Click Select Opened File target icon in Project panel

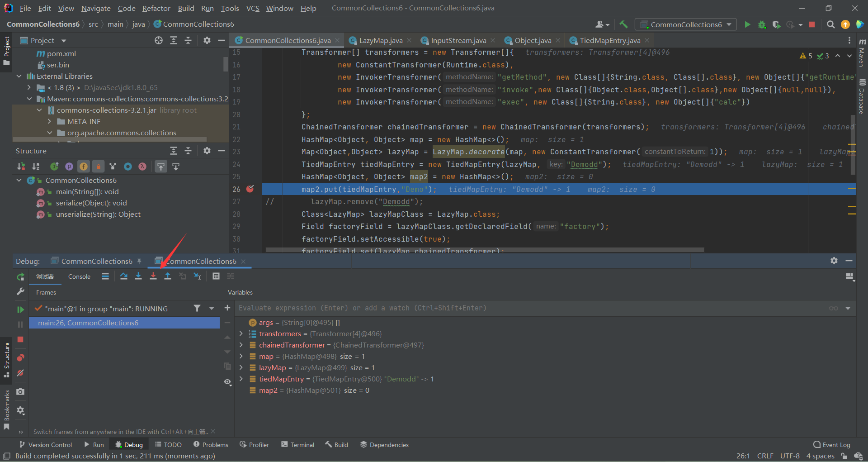(159, 40)
